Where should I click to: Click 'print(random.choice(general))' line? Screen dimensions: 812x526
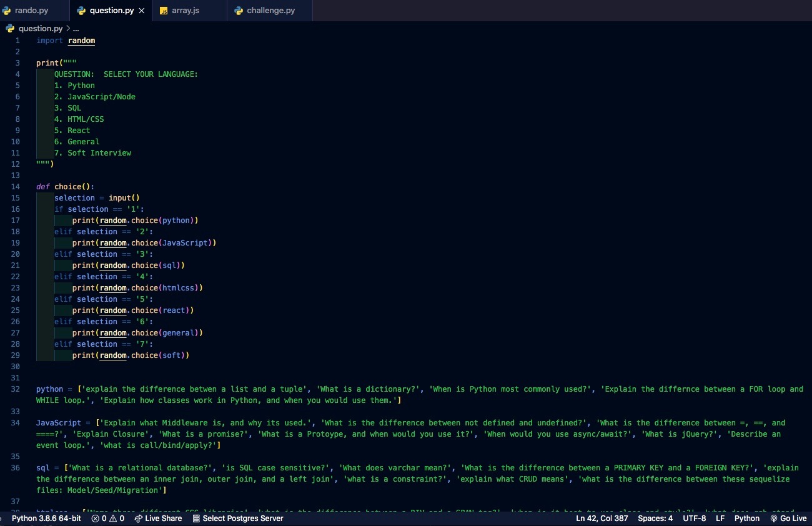[x=137, y=333]
